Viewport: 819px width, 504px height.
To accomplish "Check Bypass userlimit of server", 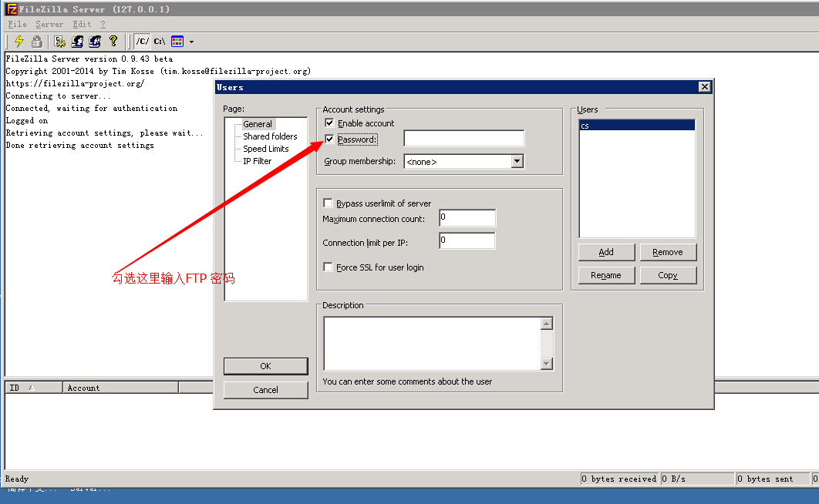I will [328, 203].
